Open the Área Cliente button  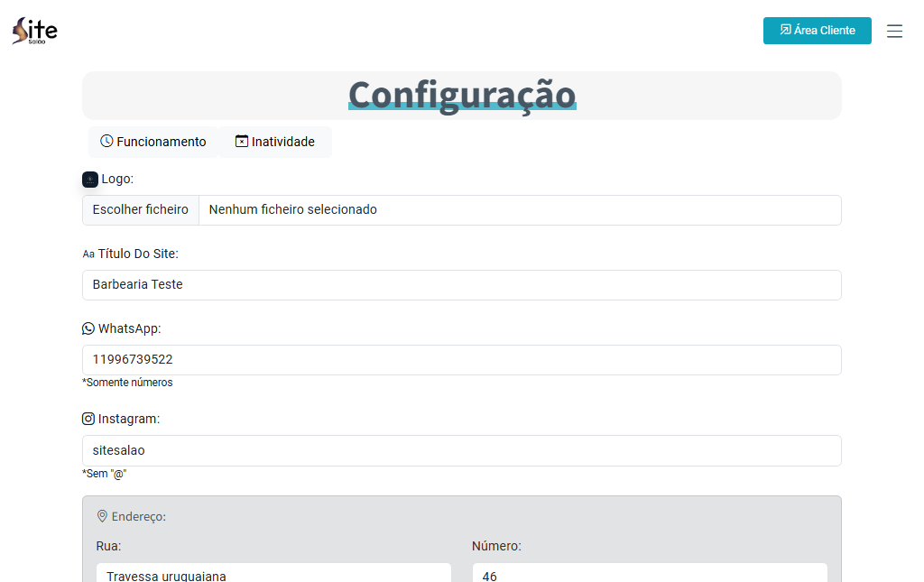817,31
